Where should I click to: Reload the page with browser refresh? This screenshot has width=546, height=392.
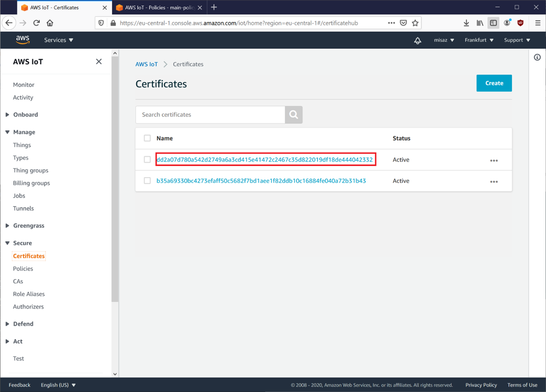coord(36,23)
